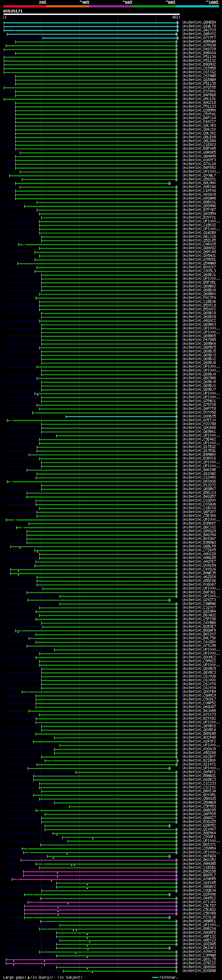Select label UniRef100_B6S352

coord(199,860)
